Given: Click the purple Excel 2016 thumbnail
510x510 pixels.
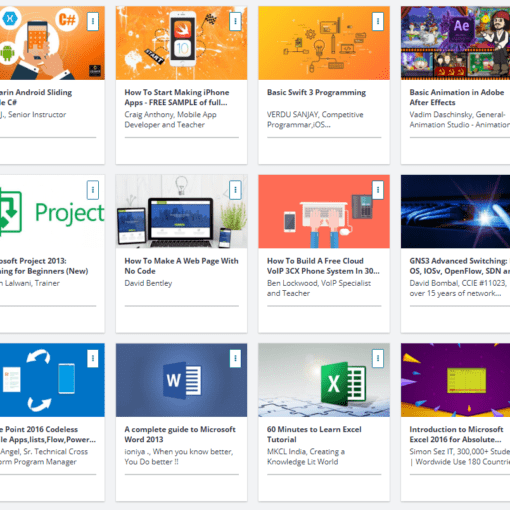Looking at the screenshot, I should tap(455, 380).
